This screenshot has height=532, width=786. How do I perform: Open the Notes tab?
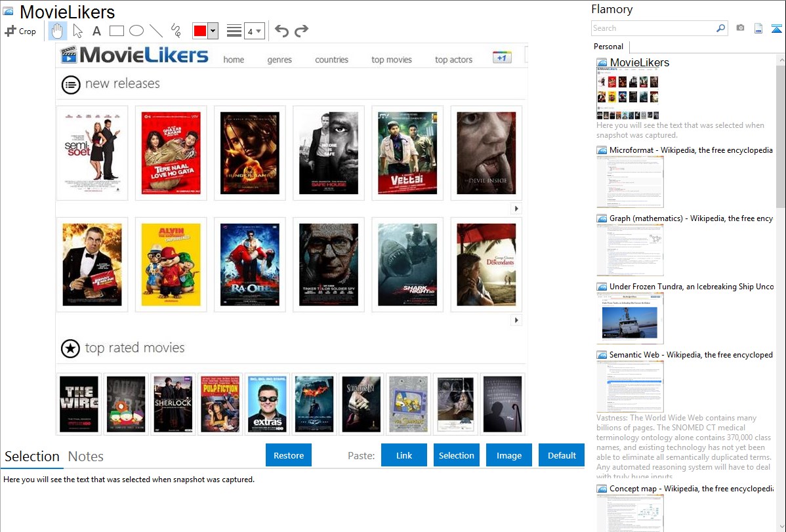[x=86, y=457]
